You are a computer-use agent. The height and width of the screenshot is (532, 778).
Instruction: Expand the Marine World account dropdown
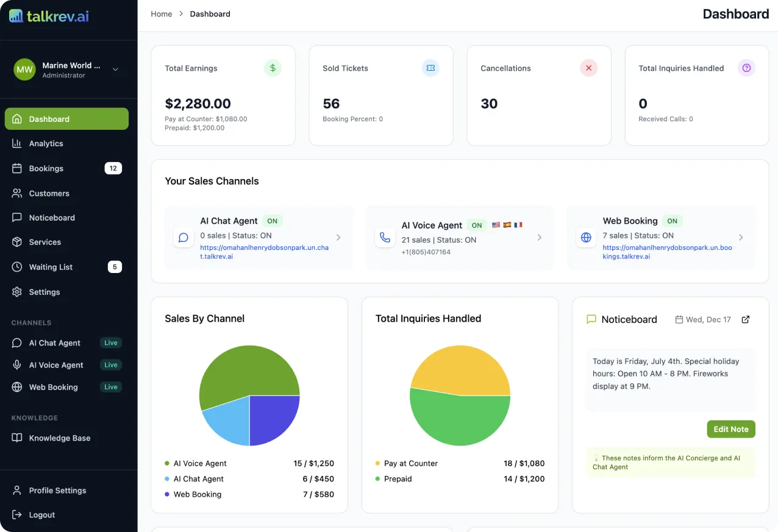(115, 69)
